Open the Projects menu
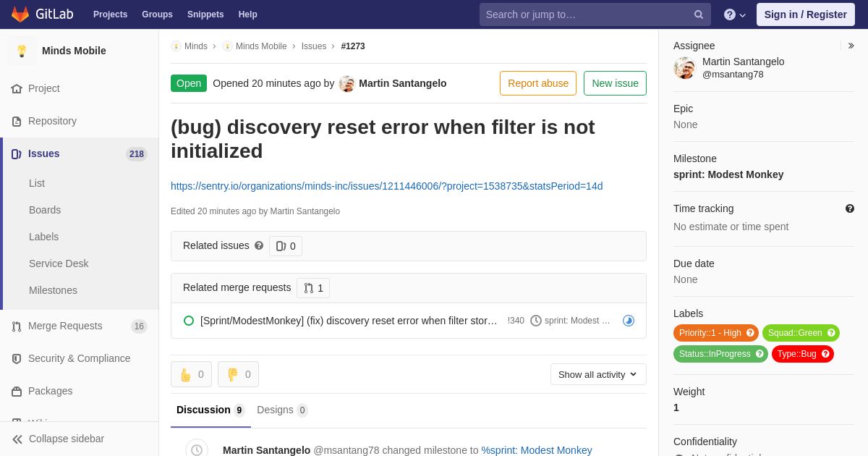This screenshot has height=456, width=868. [x=110, y=14]
